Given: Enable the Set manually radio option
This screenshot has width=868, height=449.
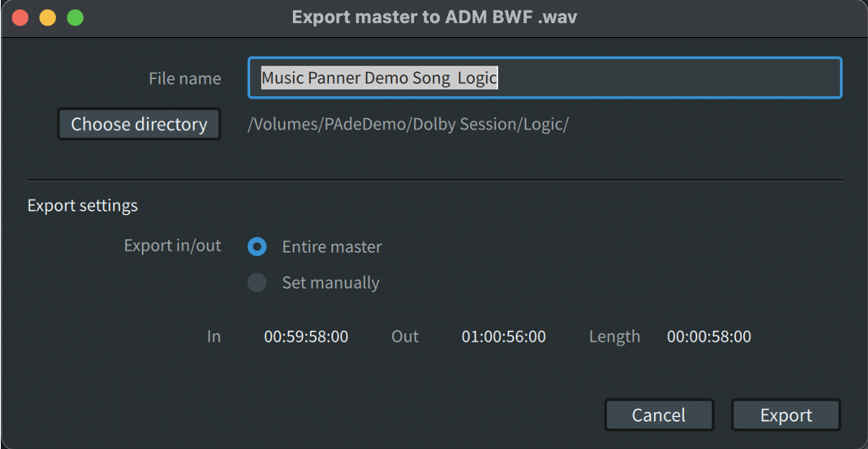Looking at the screenshot, I should point(258,283).
